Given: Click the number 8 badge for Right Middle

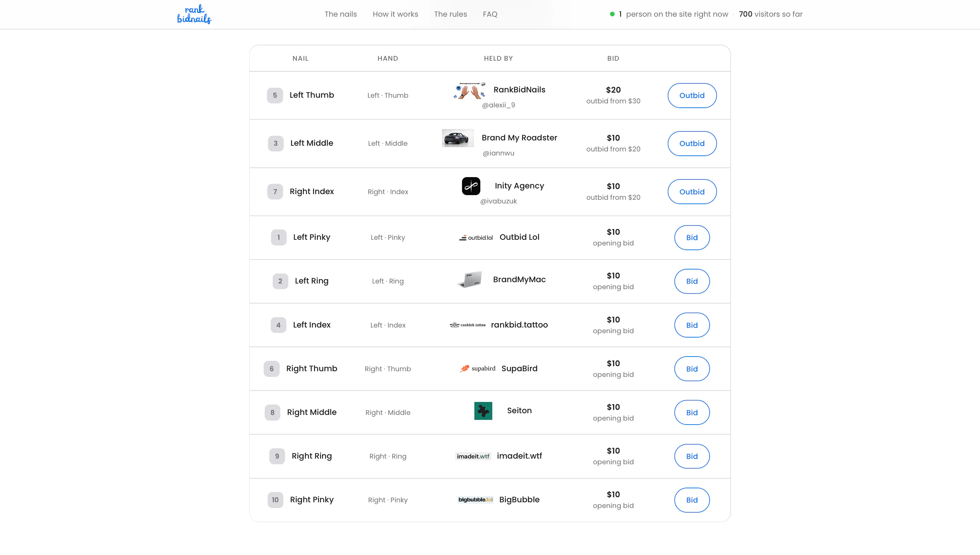Looking at the screenshot, I should point(272,413).
